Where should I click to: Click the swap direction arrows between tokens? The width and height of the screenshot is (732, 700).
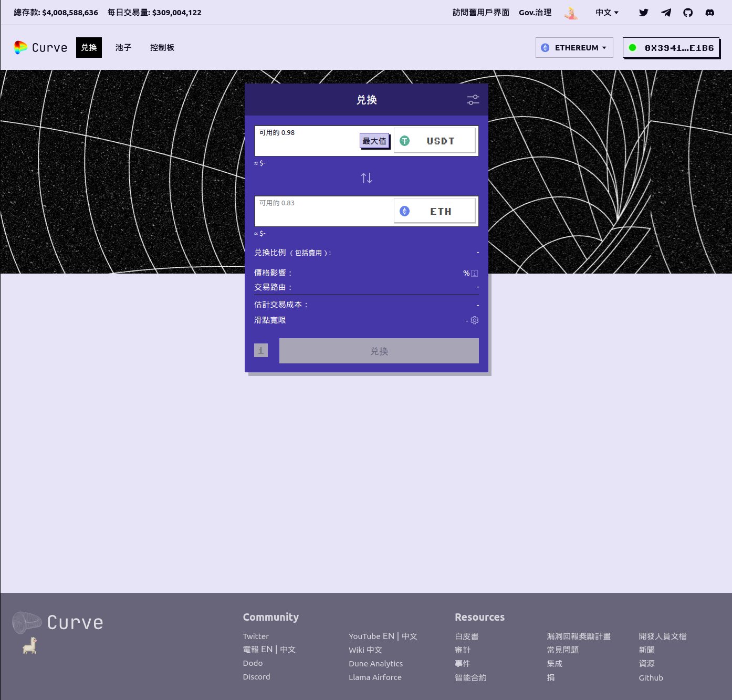366,178
